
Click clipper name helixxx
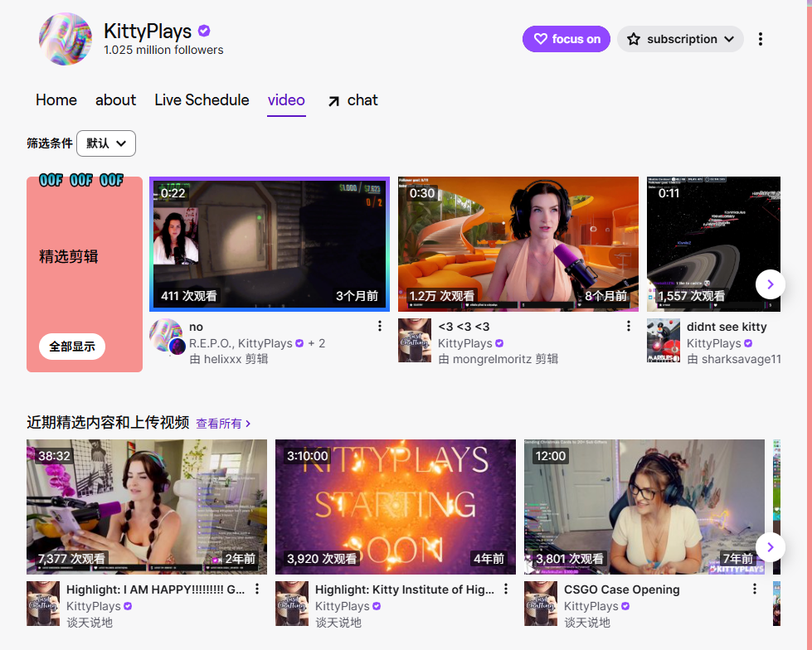tap(222, 359)
